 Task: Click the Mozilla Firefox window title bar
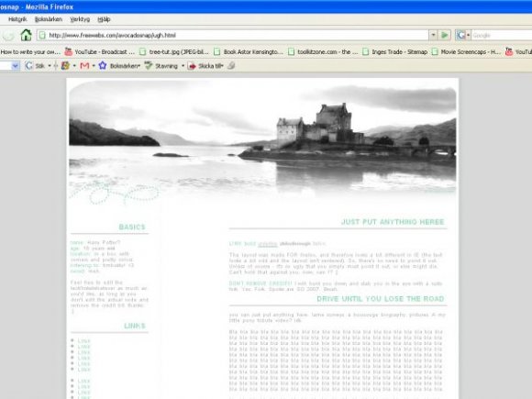[266, 6]
